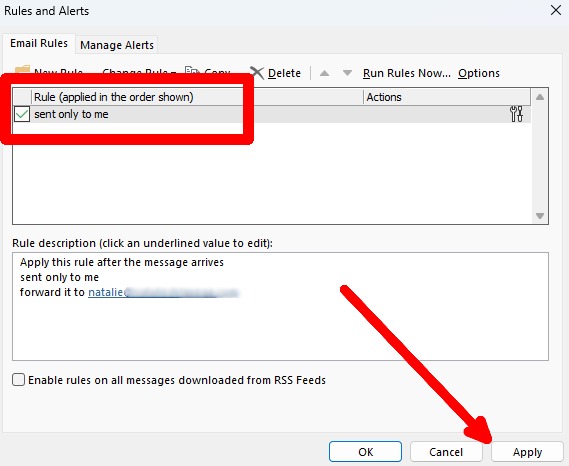Click the tools icon in the Actions column
The height and width of the screenshot is (466, 569).
tap(516, 114)
